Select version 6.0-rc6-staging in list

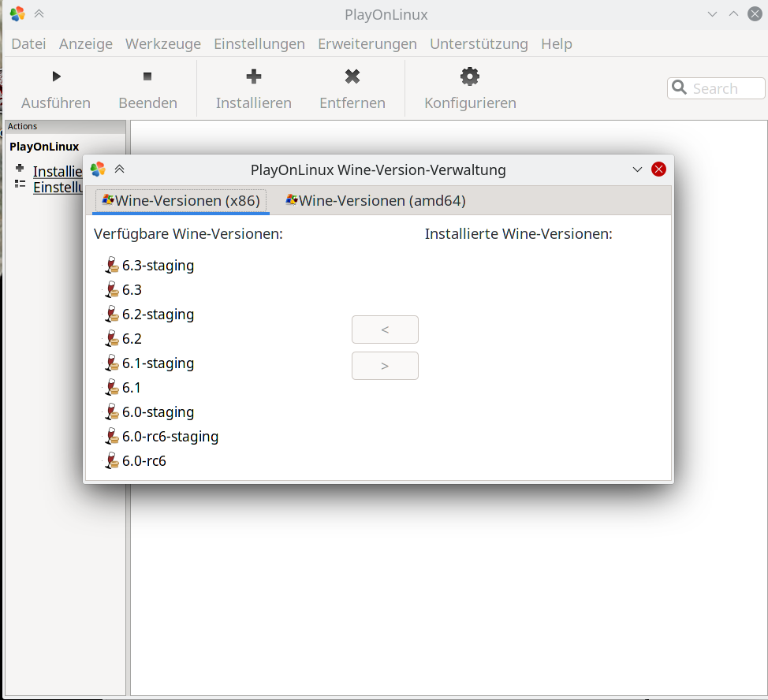tap(170, 437)
